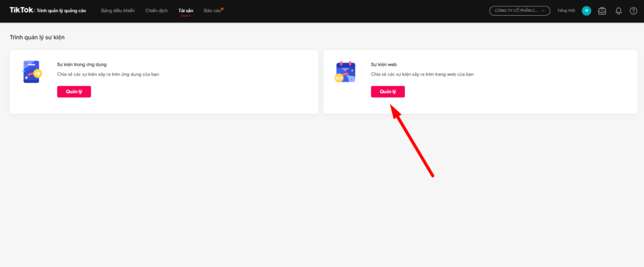Click the TikTok logo
This screenshot has width=644, height=267.
[x=21, y=11]
